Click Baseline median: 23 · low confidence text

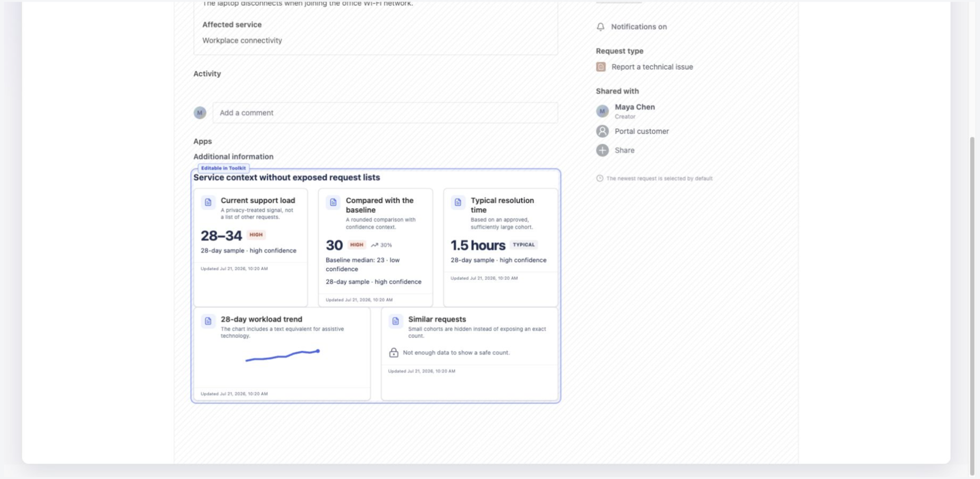pos(363,265)
